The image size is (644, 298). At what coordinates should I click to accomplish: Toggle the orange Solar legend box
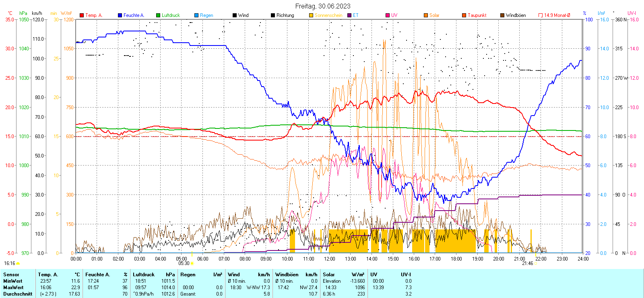tap(426, 15)
